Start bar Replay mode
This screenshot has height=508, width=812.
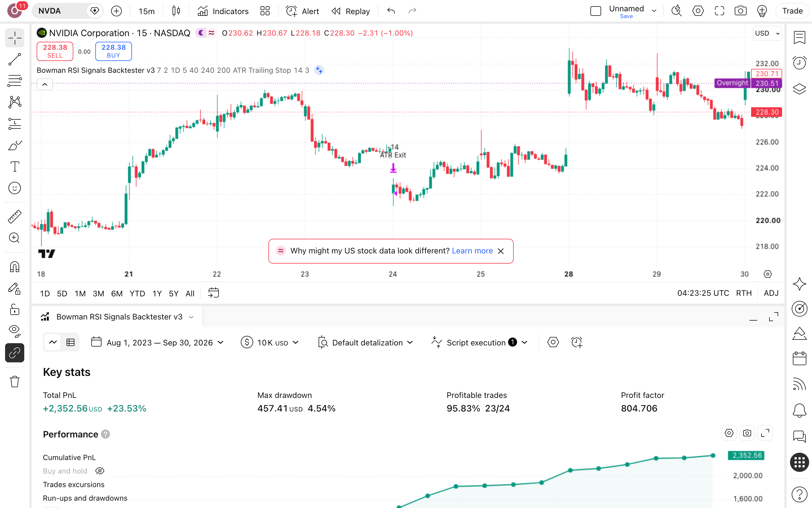tap(351, 11)
